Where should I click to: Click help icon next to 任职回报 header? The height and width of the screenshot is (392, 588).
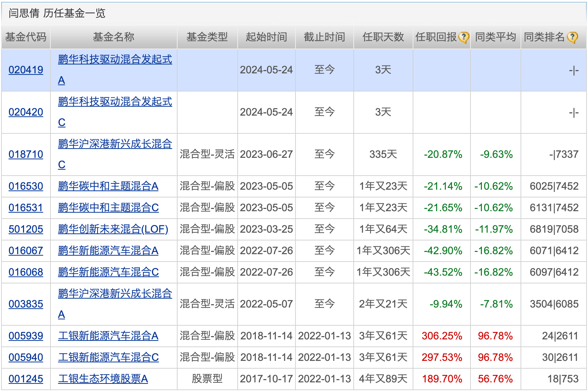[463, 37]
